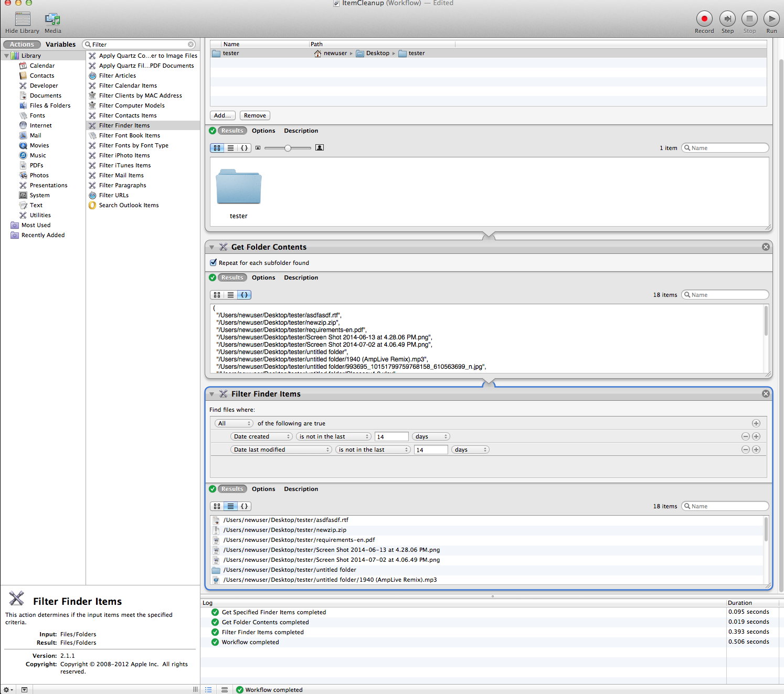Clear the Filter search field

[190, 45]
